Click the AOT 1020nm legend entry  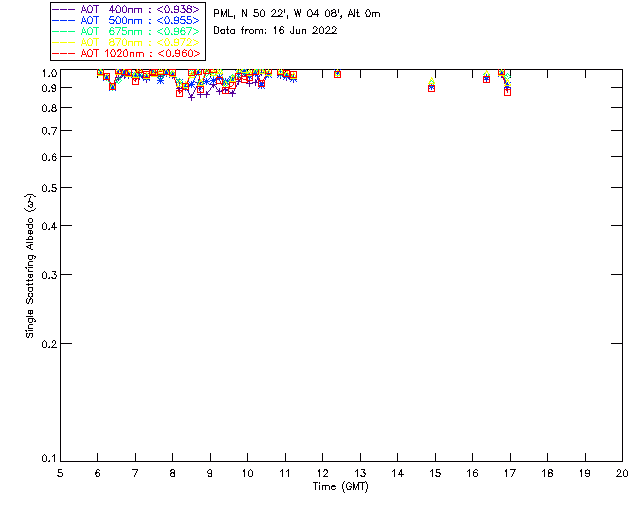click(x=126, y=53)
